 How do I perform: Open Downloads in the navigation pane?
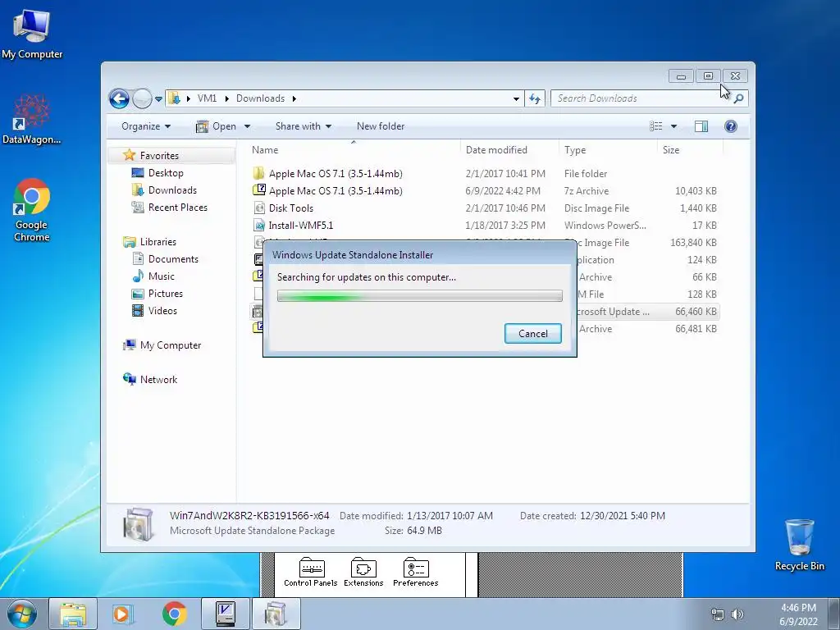click(172, 190)
